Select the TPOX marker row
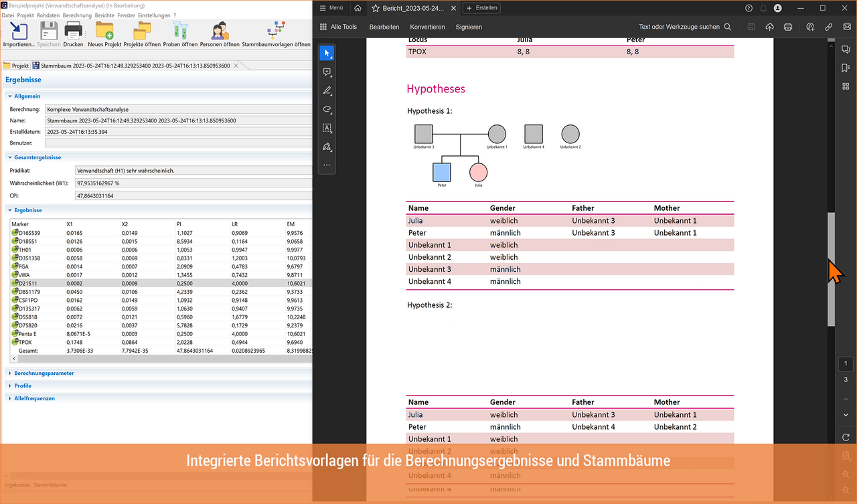The height and width of the screenshot is (504, 857). (x=161, y=341)
